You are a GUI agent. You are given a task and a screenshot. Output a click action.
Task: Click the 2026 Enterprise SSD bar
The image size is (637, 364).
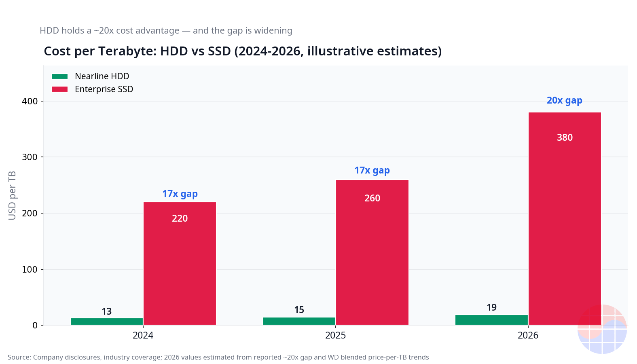tap(565, 218)
